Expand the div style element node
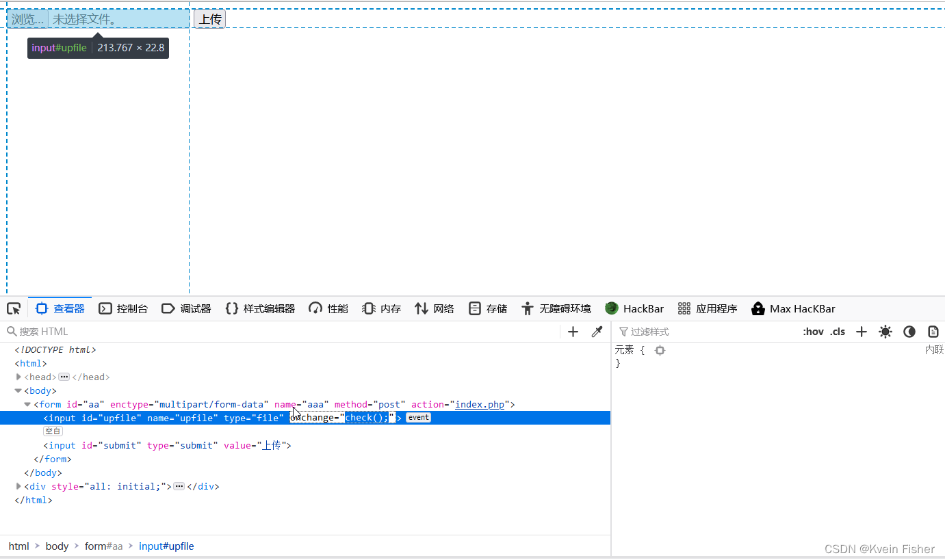 point(18,486)
